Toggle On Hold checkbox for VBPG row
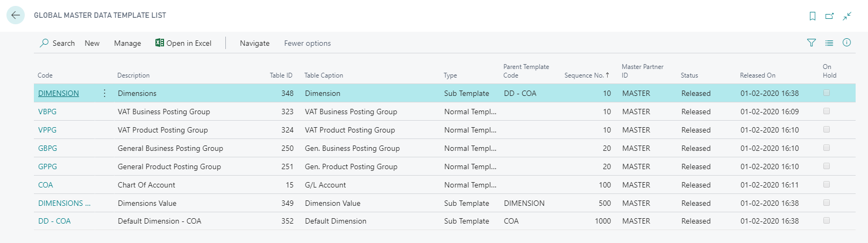 (827, 111)
